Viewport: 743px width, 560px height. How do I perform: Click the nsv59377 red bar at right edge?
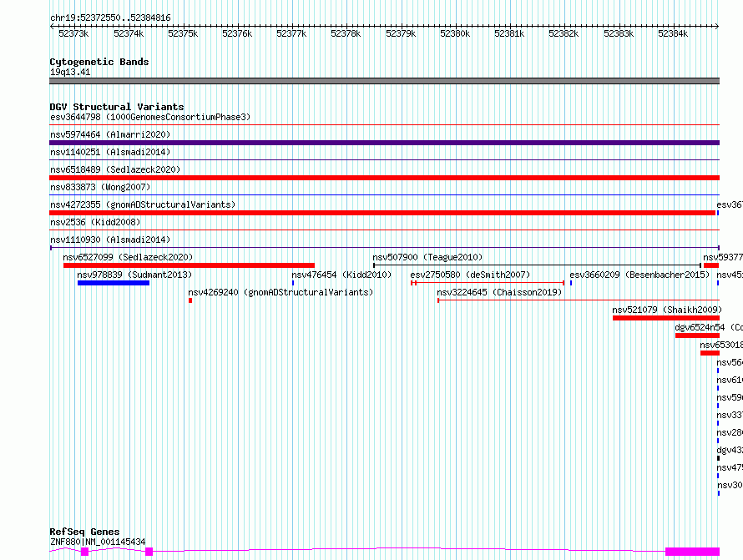[x=711, y=265]
